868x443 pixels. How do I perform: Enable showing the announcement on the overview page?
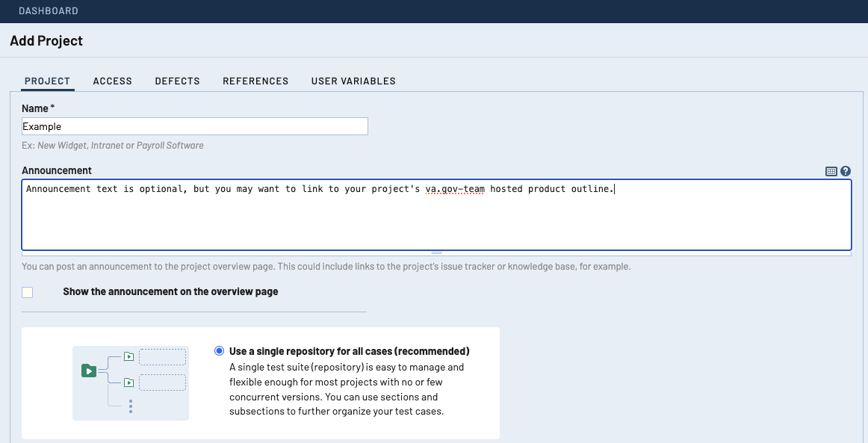click(x=27, y=292)
